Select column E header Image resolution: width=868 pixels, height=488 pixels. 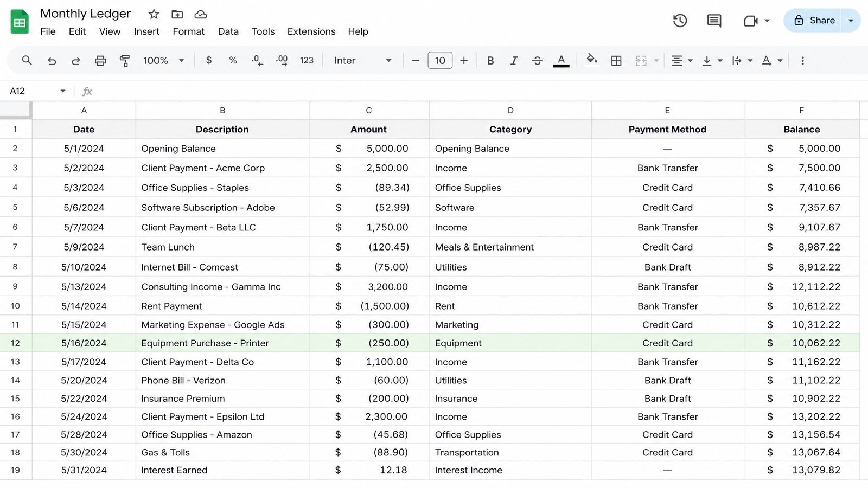667,110
